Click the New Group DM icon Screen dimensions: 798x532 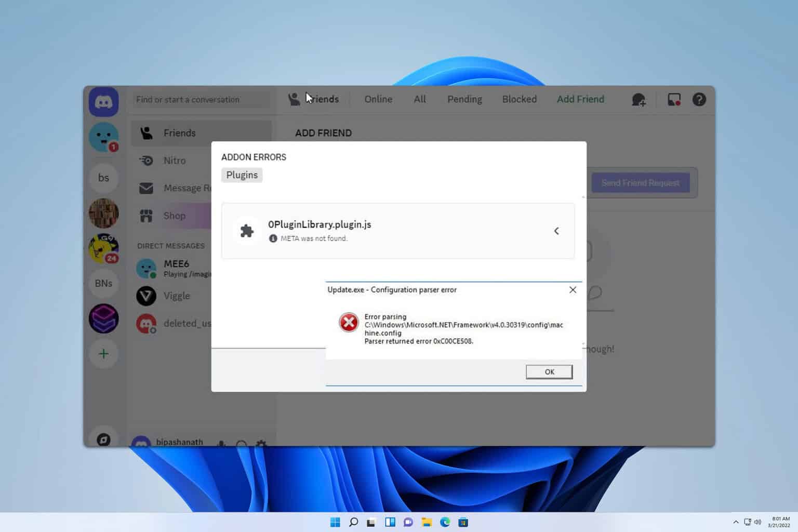[639, 99]
